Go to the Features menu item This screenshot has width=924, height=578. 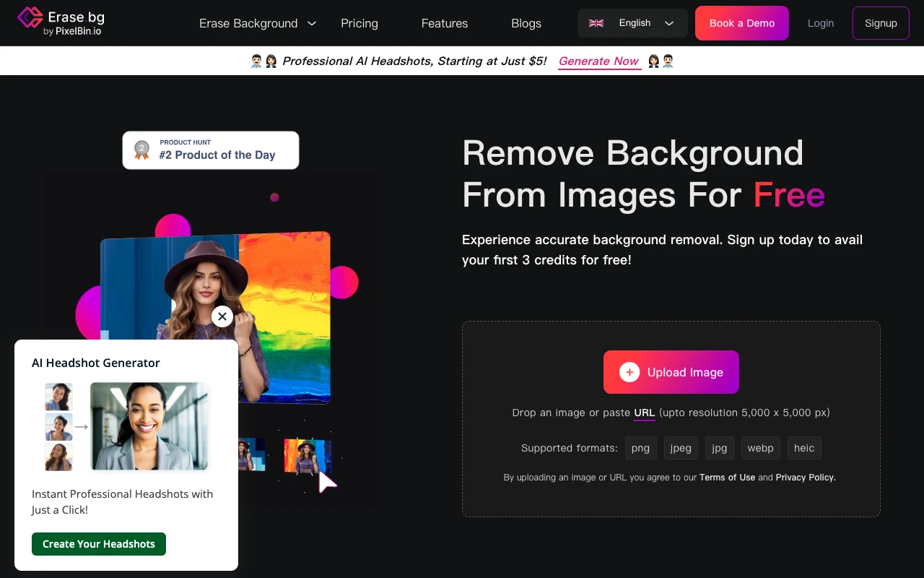click(x=445, y=23)
